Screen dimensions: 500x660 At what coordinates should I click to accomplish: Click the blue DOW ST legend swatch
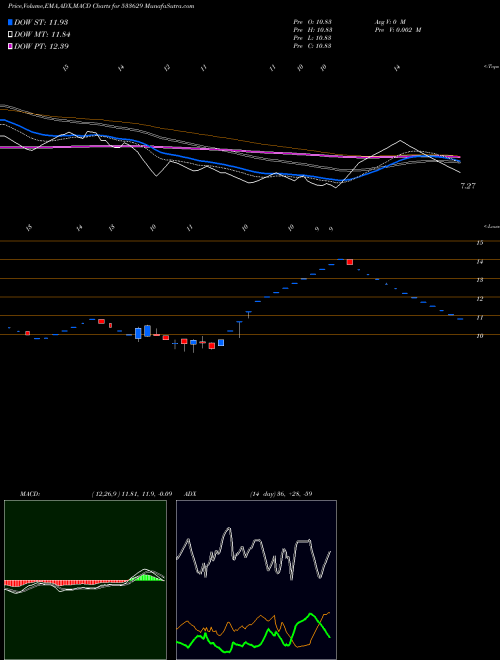coord(10,22)
